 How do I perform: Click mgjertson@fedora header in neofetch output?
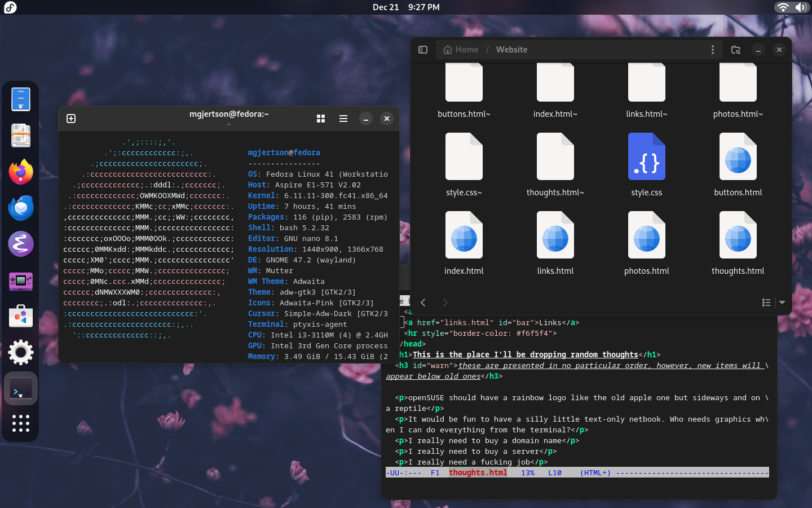[x=284, y=152]
